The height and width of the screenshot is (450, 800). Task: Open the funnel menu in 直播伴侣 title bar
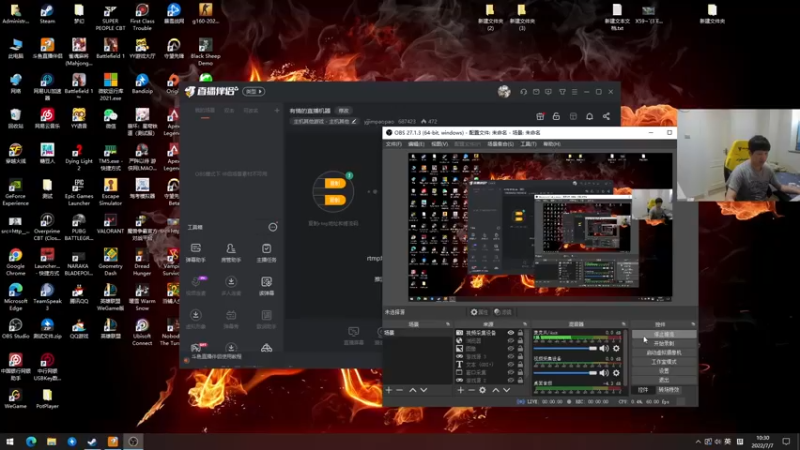point(562,92)
